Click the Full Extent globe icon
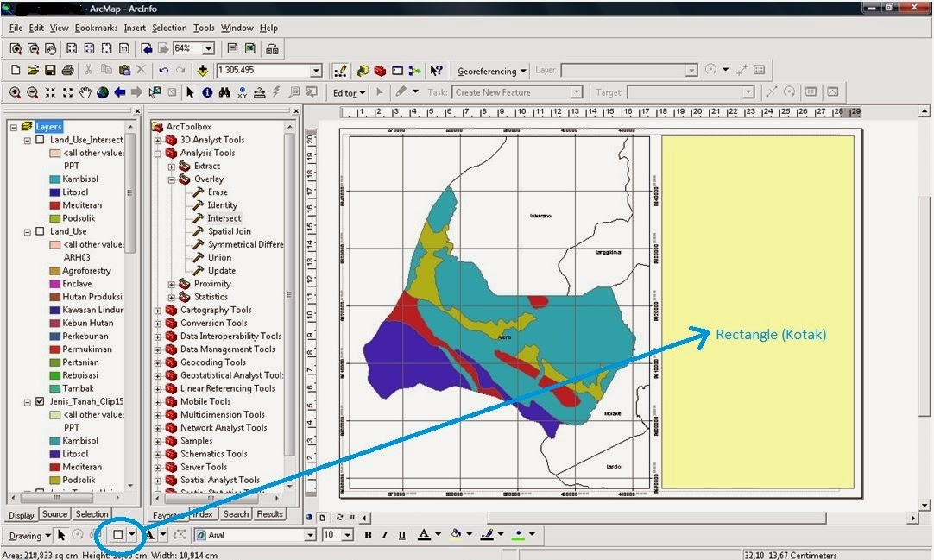Image resolution: width=934 pixels, height=560 pixels. [x=102, y=92]
